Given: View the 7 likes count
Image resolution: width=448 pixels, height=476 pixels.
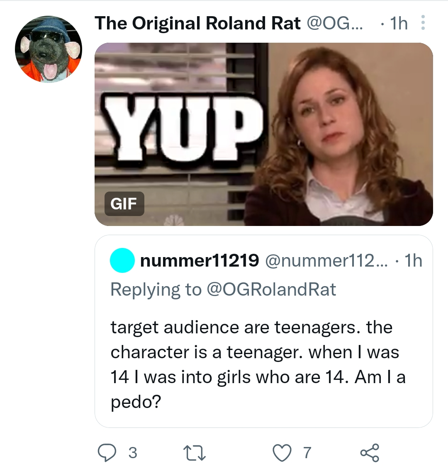Looking at the screenshot, I should [x=307, y=453].
